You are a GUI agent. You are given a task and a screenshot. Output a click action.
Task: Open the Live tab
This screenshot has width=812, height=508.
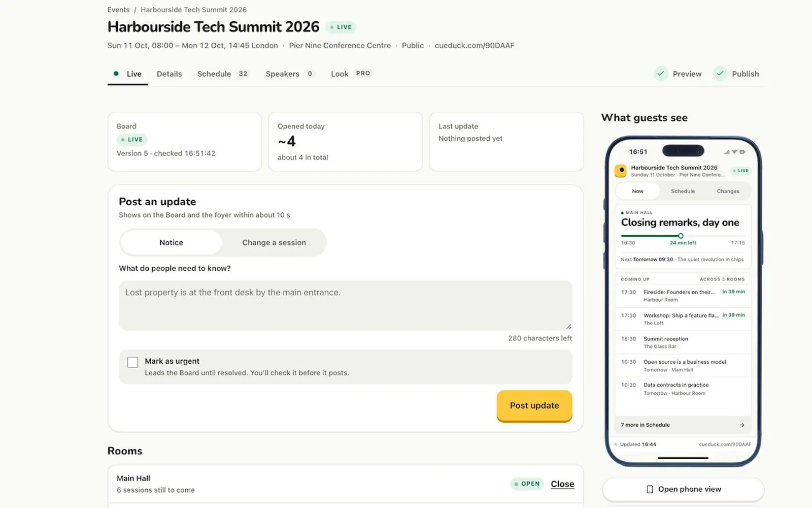[128, 74]
